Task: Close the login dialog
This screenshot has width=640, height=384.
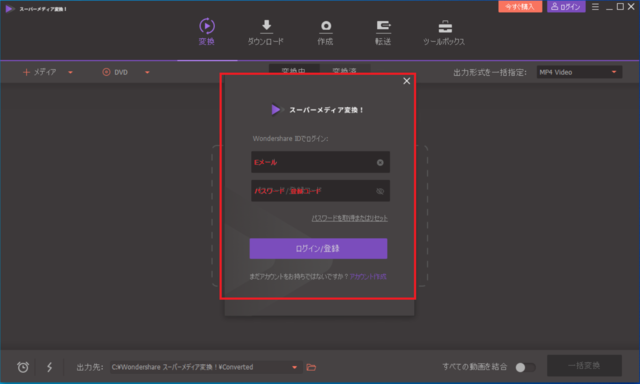Action: 407,81
